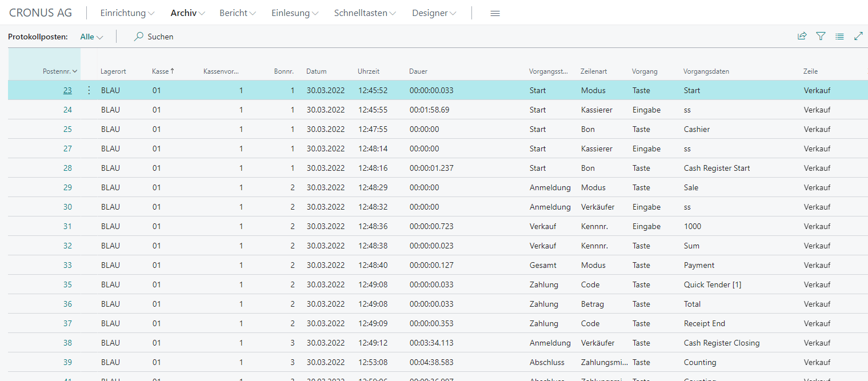Select the Vorgangsdaten cell 'Quick Tender [1]'

pos(712,284)
